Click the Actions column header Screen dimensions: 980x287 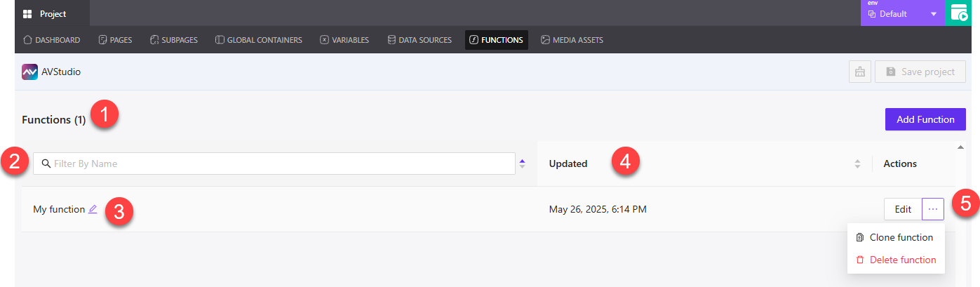point(900,163)
